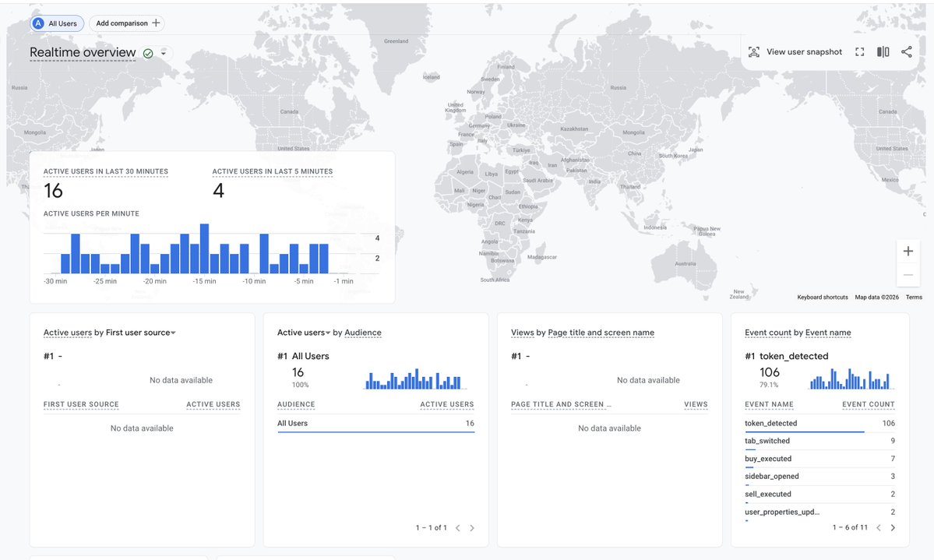Click Add comparison button
Viewport: 934px width, 560px height.
[x=127, y=23]
